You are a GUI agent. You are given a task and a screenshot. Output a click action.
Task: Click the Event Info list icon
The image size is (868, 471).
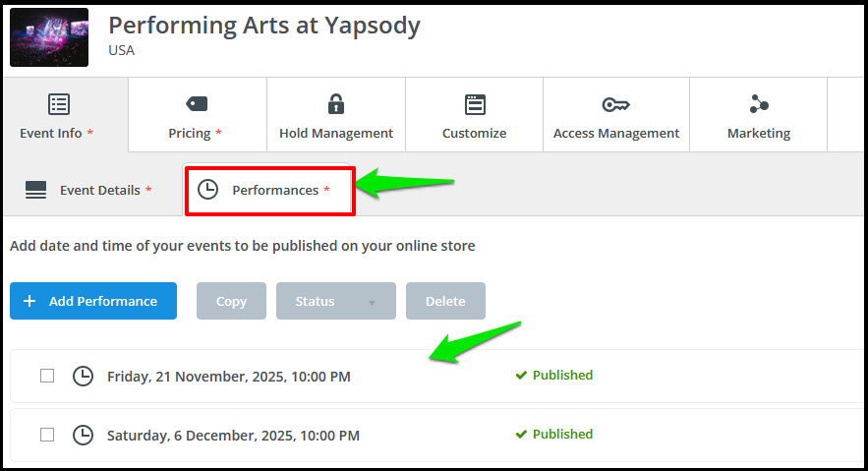(59, 104)
